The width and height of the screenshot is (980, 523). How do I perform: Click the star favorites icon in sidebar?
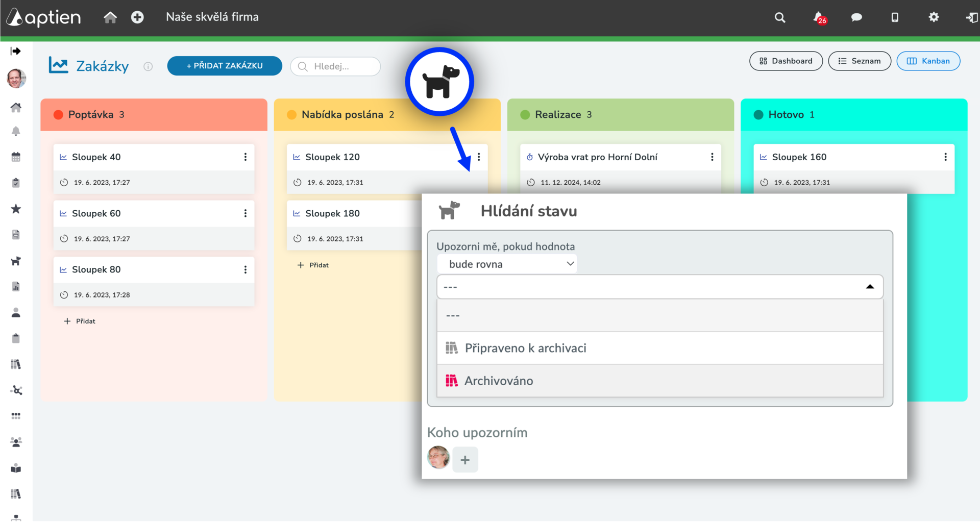coord(16,209)
